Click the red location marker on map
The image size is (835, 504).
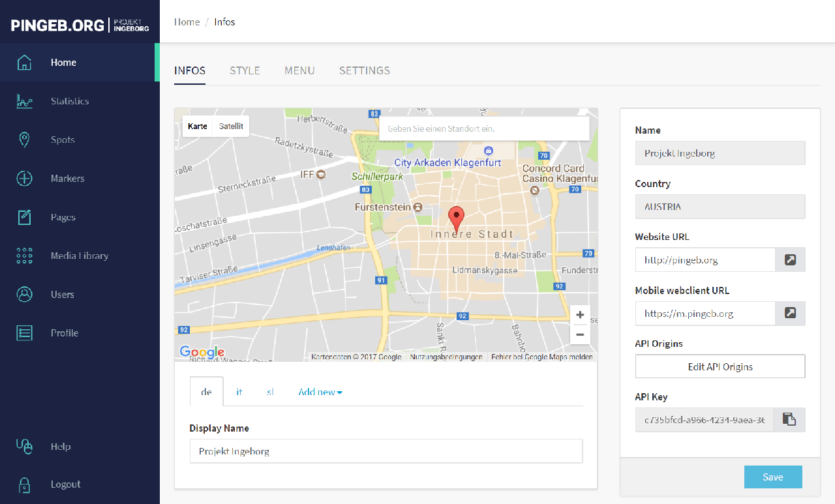pos(457,218)
